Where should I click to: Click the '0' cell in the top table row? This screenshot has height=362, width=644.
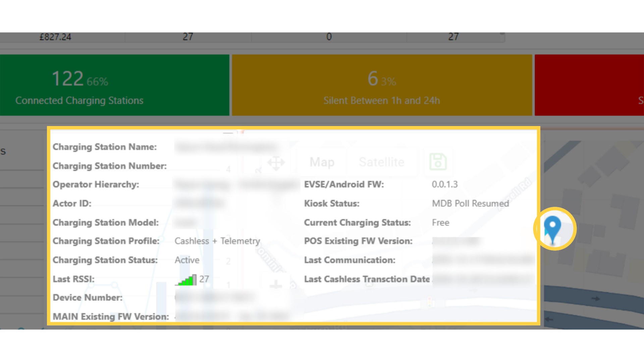tap(329, 37)
